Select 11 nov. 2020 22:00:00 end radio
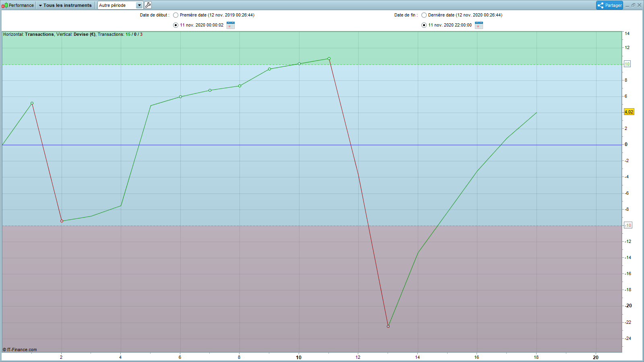This screenshot has width=644, height=362. pyautogui.click(x=424, y=25)
